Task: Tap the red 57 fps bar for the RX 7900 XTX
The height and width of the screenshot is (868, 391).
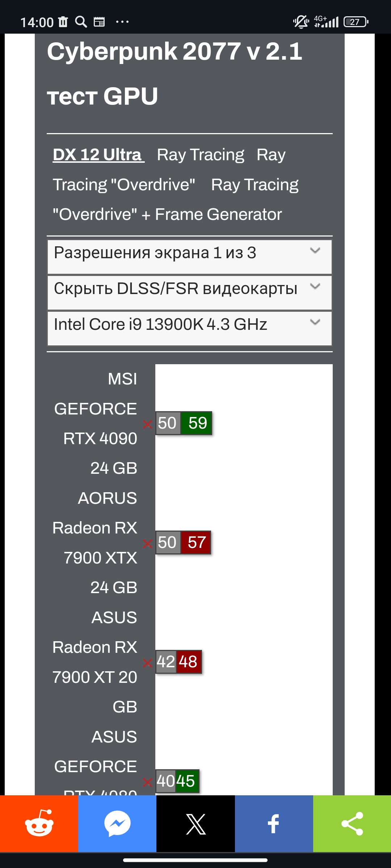Action: pyautogui.click(x=196, y=542)
